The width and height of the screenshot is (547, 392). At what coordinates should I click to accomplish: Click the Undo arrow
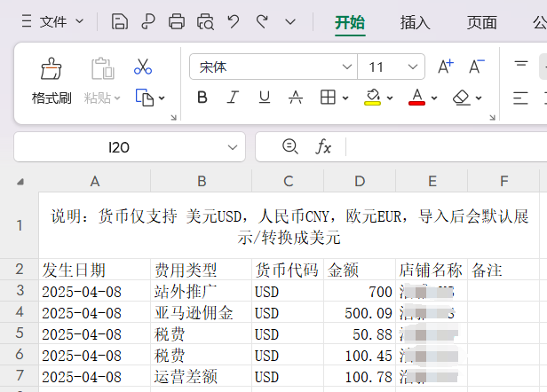tap(234, 21)
